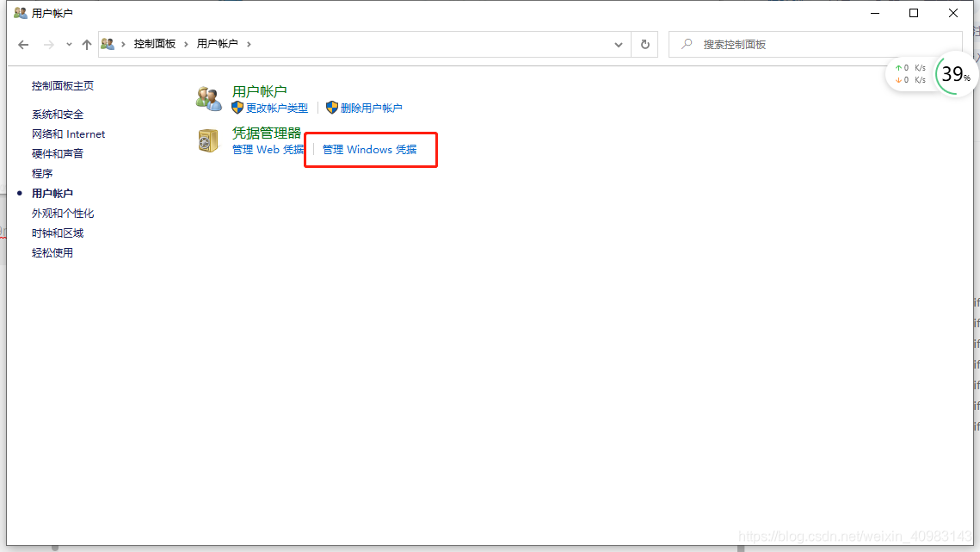980x552 pixels.
Task: Open 硬件和声音 category
Action: pyautogui.click(x=58, y=154)
